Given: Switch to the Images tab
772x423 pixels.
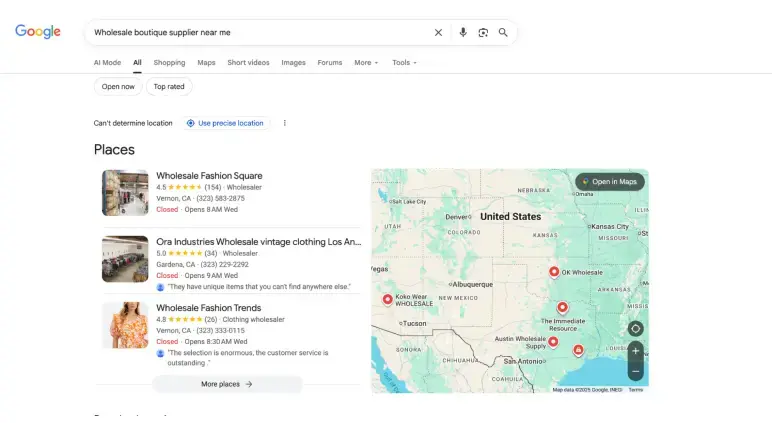Looking at the screenshot, I should pyautogui.click(x=293, y=63).
